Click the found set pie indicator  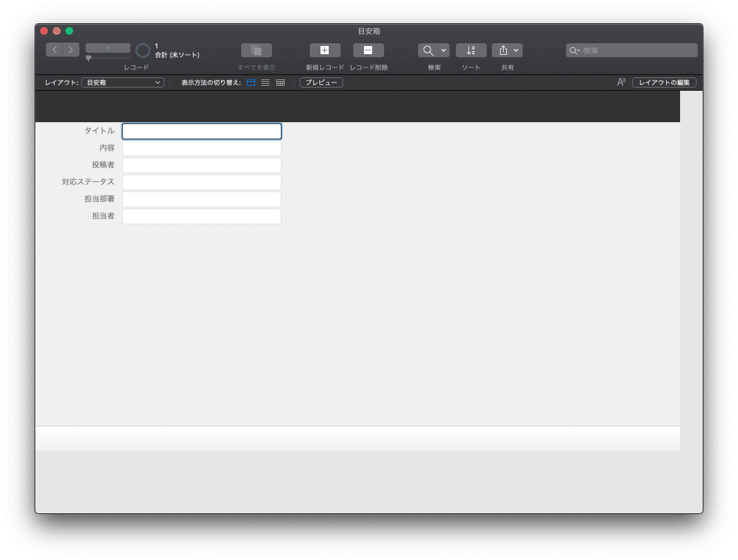[142, 50]
